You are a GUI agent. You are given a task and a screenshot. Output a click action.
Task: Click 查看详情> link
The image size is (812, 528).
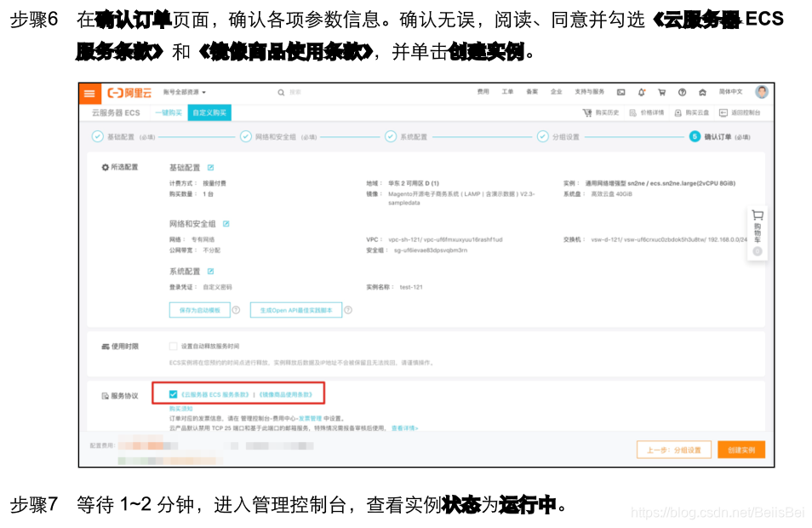point(404,428)
